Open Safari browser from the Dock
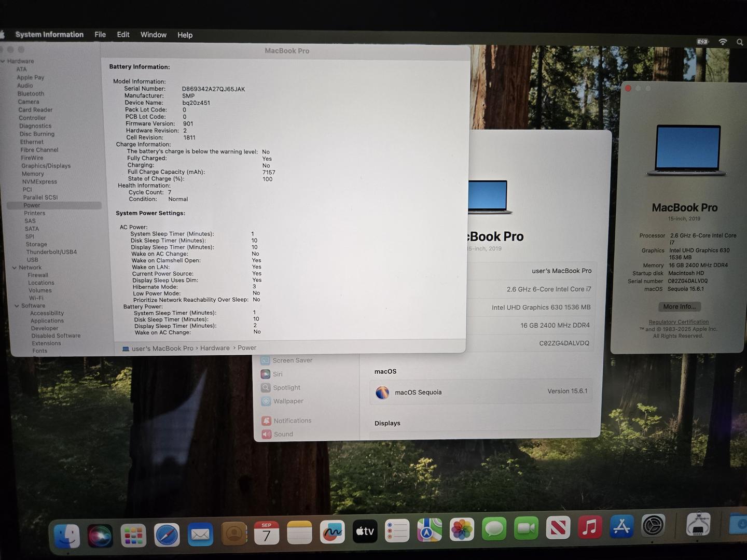The image size is (747, 560). click(167, 535)
